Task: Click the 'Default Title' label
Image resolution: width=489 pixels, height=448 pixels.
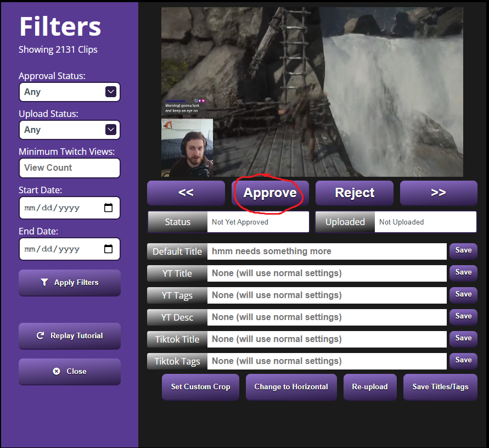Action: [177, 251]
